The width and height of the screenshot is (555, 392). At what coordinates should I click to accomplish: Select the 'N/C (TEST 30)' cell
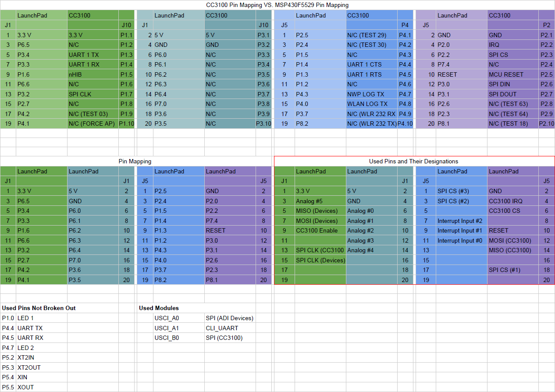372,45
